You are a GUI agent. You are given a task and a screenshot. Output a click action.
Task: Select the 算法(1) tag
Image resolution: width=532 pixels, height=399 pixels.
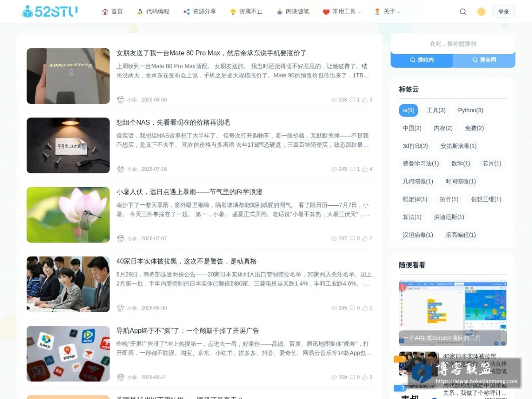tap(412, 217)
